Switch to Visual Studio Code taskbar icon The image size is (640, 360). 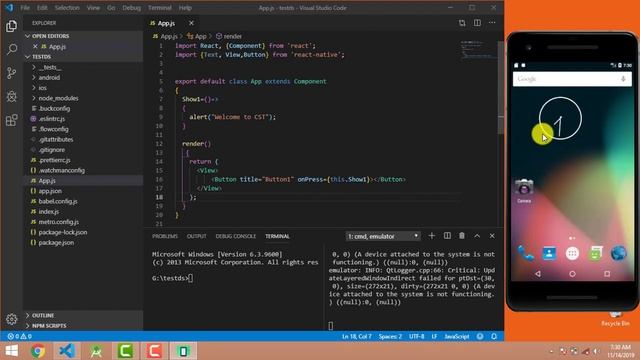(67, 351)
